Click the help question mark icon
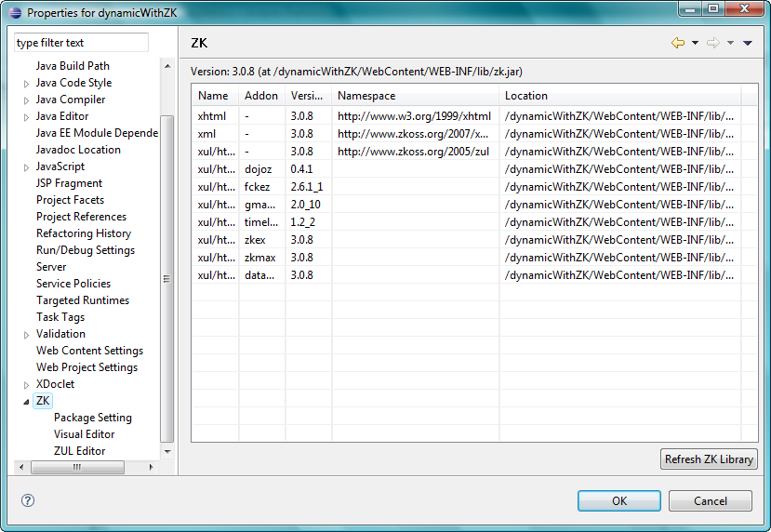The height and width of the screenshot is (532, 771). tap(28, 500)
